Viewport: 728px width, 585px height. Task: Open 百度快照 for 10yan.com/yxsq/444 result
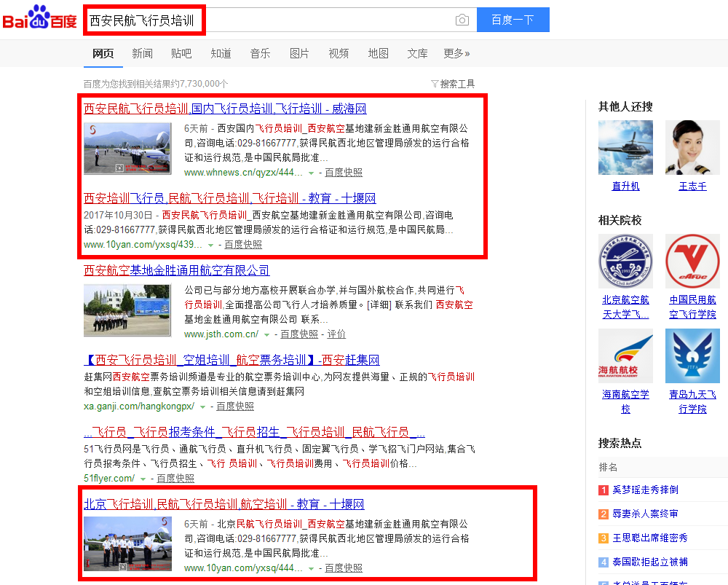coord(344,568)
